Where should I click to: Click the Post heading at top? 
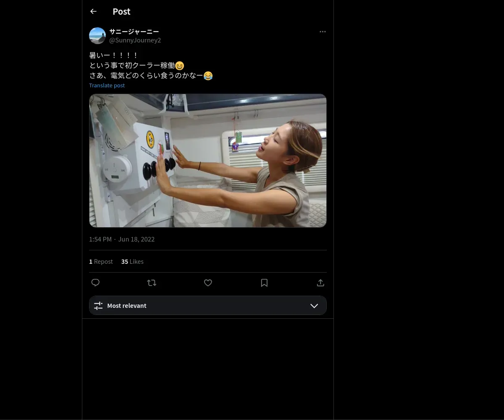(121, 11)
